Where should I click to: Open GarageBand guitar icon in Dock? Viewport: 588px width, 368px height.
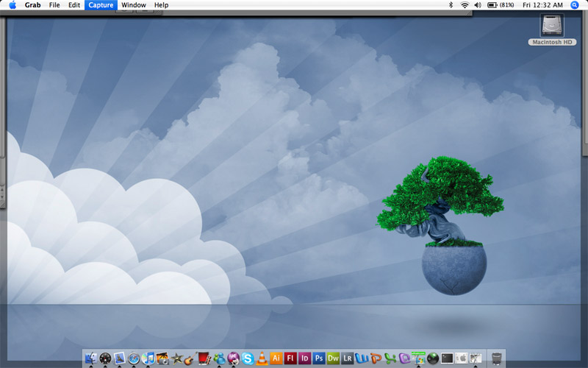190,358
